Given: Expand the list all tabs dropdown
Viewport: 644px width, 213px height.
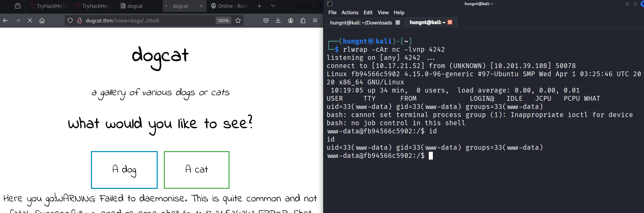Looking at the screenshot, I should click(273, 6).
